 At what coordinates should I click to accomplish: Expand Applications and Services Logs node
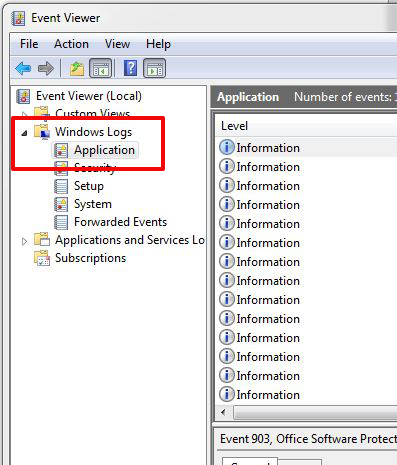coord(24,241)
